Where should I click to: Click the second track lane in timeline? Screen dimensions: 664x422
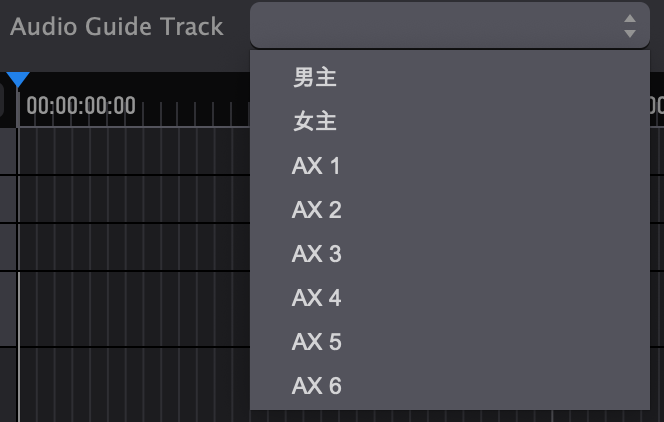(x=134, y=199)
